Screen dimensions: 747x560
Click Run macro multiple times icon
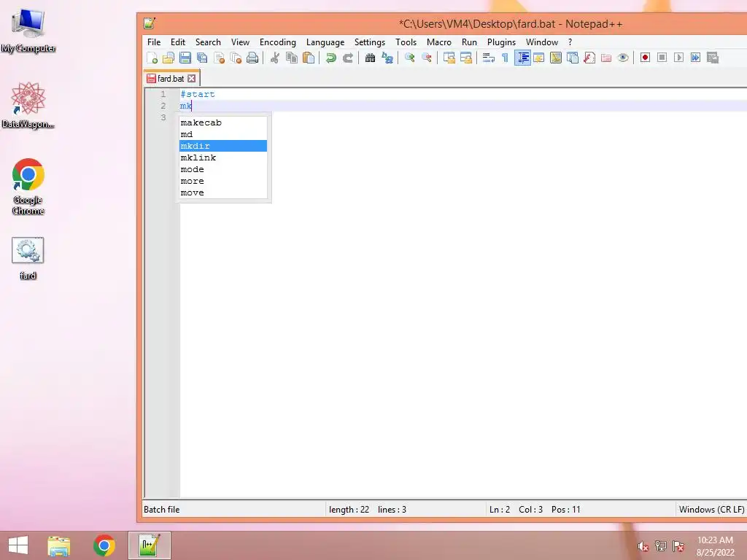point(695,58)
